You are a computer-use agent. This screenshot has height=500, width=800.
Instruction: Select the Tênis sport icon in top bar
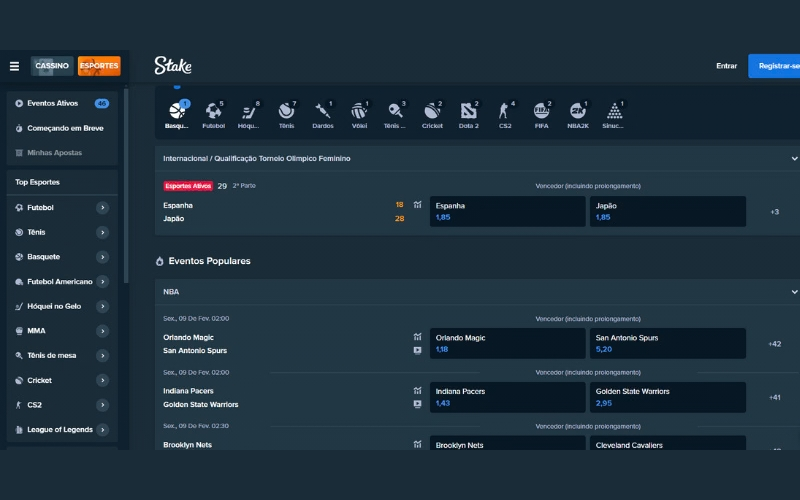(286, 114)
